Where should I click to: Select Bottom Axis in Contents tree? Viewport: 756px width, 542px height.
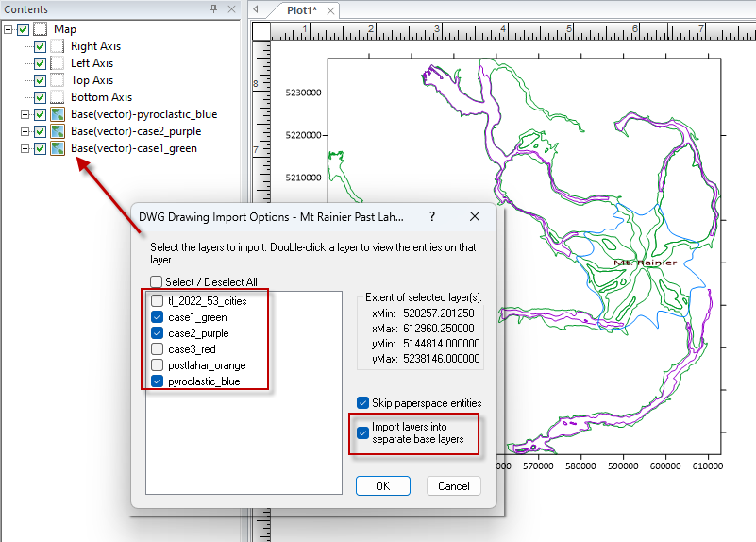tap(101, 97)
